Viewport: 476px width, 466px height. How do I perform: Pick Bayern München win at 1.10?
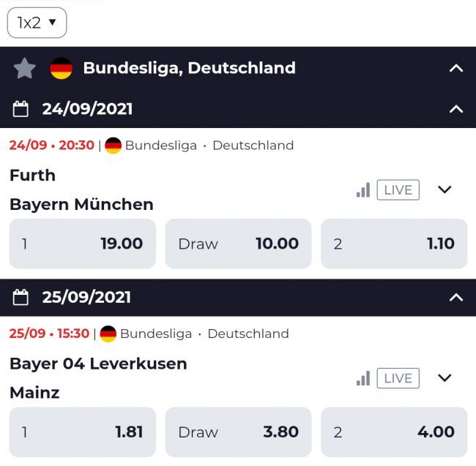394,244
